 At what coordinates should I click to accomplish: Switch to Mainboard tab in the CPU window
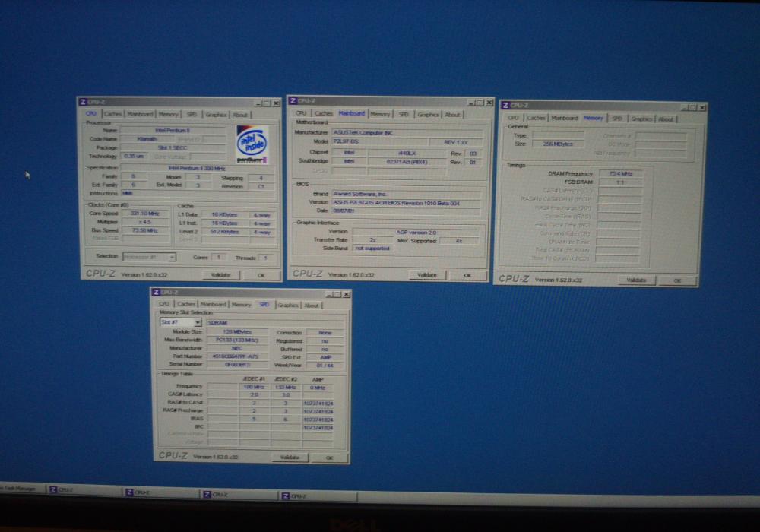140,114
